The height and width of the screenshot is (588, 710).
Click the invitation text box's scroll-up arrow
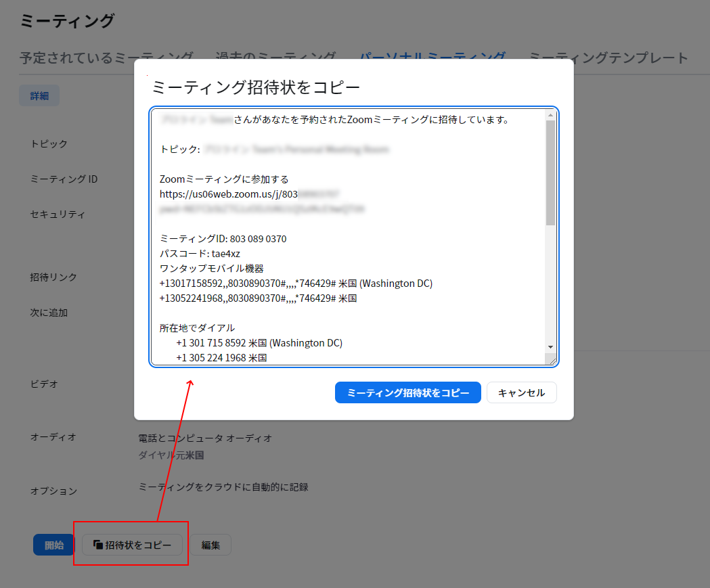[x=550, y=116]
